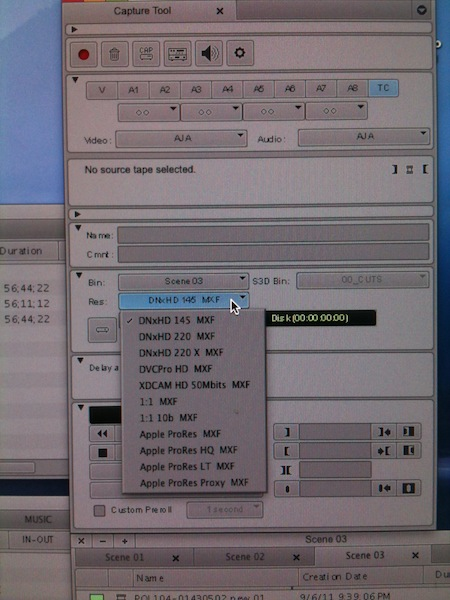450x600 pixels.
Task: Click the red Record button
Action: pos(83,54)
